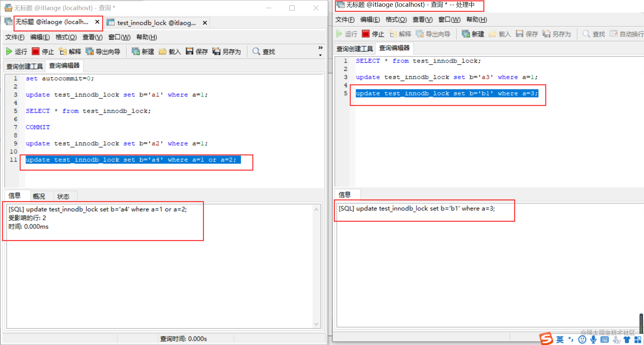The width and height of the screenshot is (644, 345).
Task: Switch to the test_innodb_lock table tab
Action: click(x=156, y=23)
